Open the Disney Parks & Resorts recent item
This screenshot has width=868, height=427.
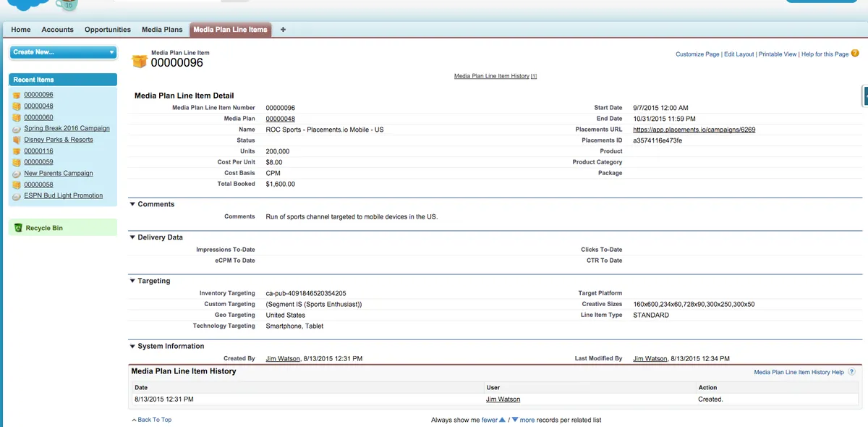(59, 140)
